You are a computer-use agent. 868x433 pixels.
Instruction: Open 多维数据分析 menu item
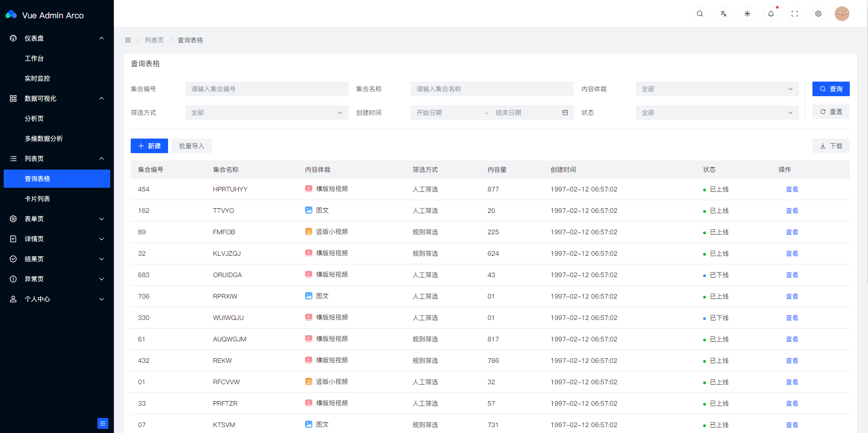[x=57, y=139]
